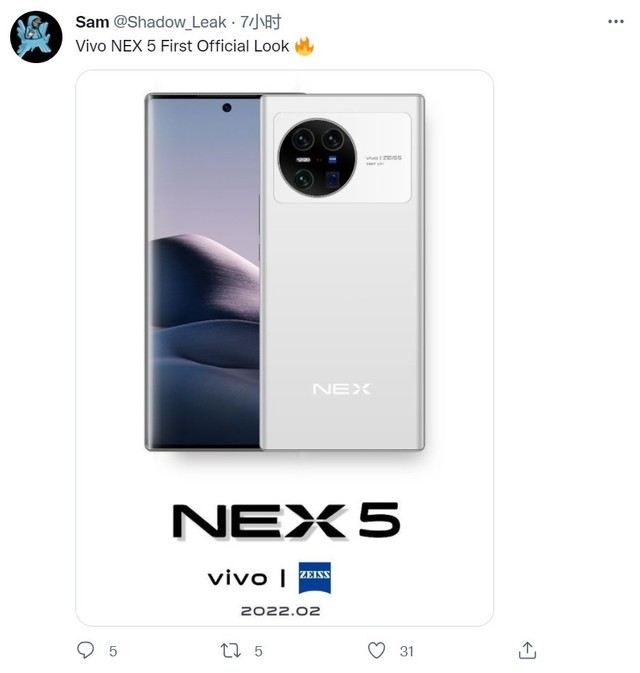
Task: Like the tweet with the heart icon
Action: point(377,650)
